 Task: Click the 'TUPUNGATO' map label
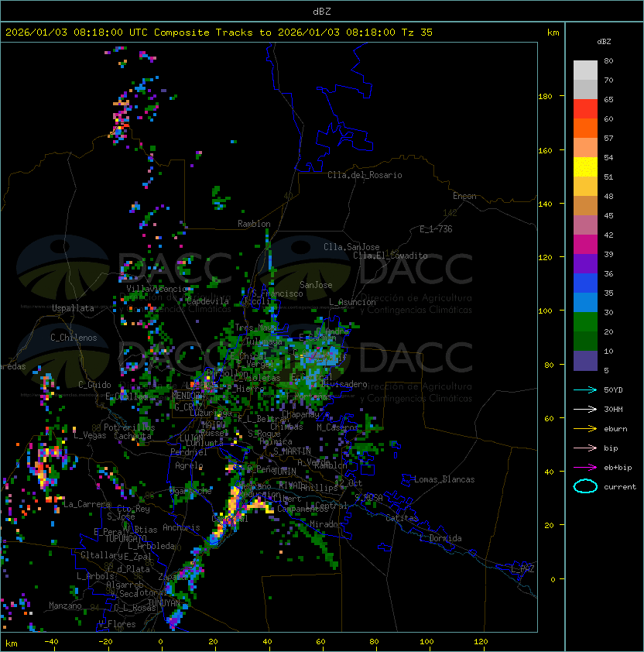pyautogui.click(x=126, y=539)
